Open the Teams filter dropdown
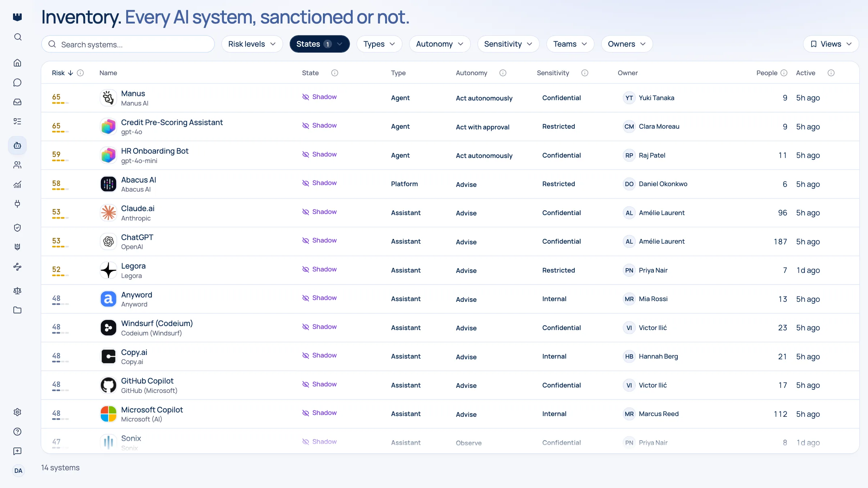Screen dimensions: 868x488 [x=570, y=44]
